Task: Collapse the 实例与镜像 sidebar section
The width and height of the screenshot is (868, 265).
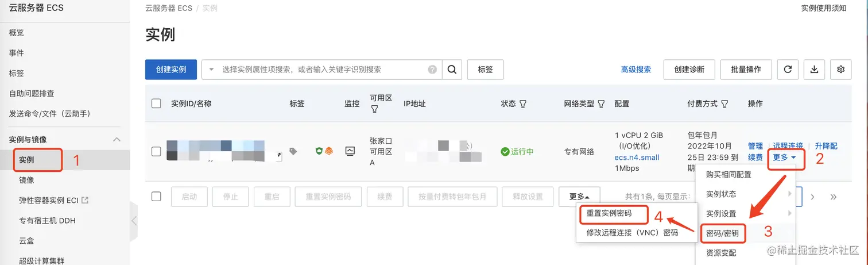Action: point(117,140)
